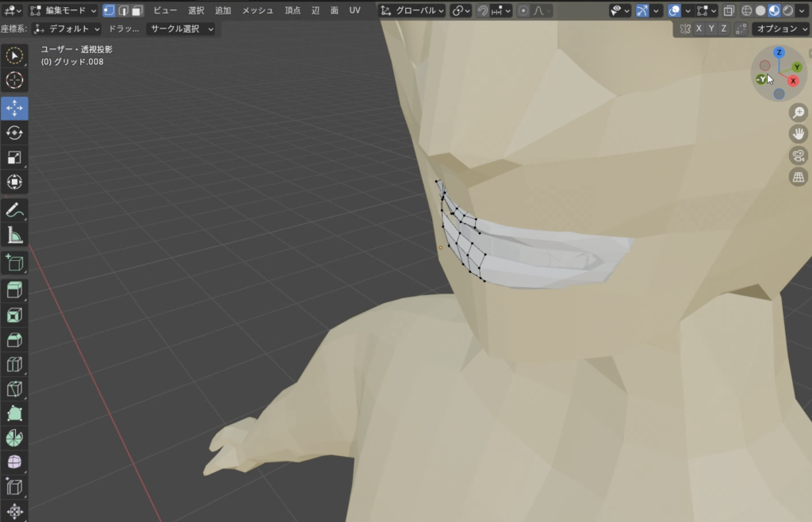Image resolution: width=812 pixels, height=522 pixels.
Task: Toggle automerge vertices icon
Action: 741,29
